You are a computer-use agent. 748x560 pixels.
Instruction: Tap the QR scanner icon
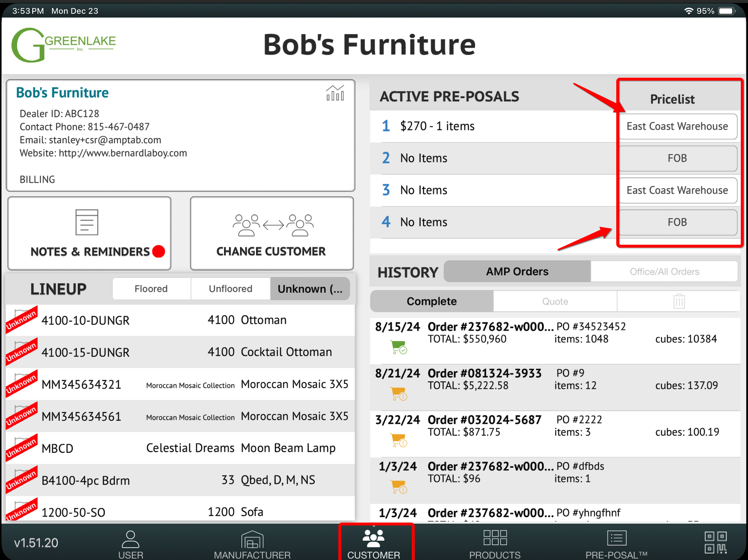point(716,542)
